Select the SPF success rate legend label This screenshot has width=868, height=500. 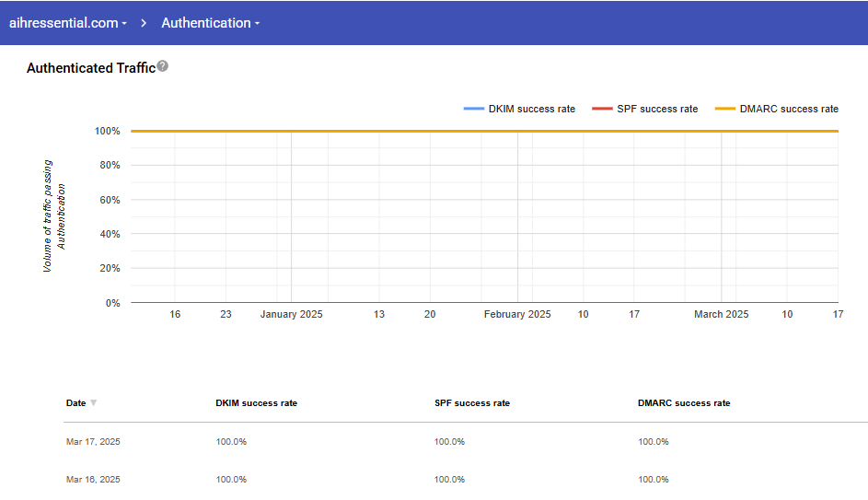pyautogui.click(x=657, y=109)
